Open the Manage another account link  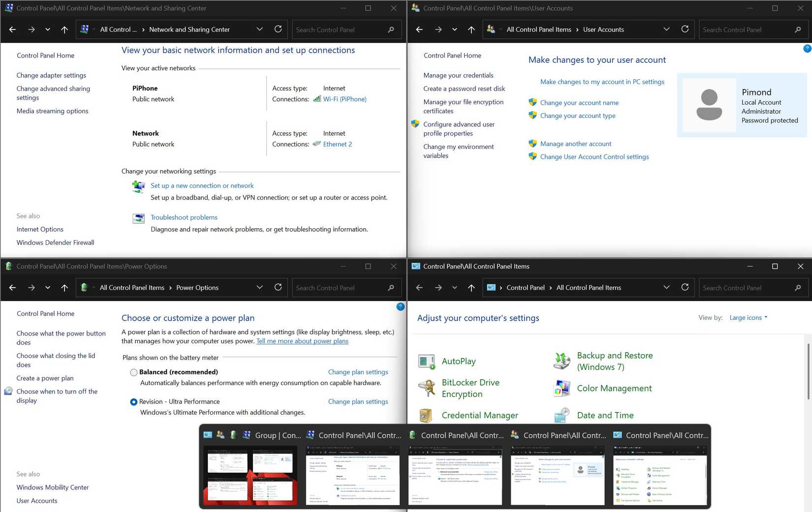pyautogui.click(x=576, y=143)
